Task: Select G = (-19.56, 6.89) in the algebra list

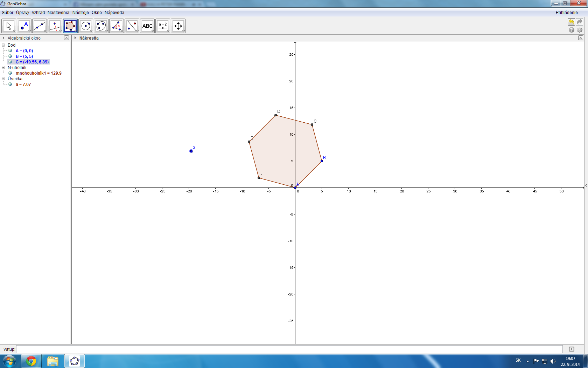Action: point(32,62)
